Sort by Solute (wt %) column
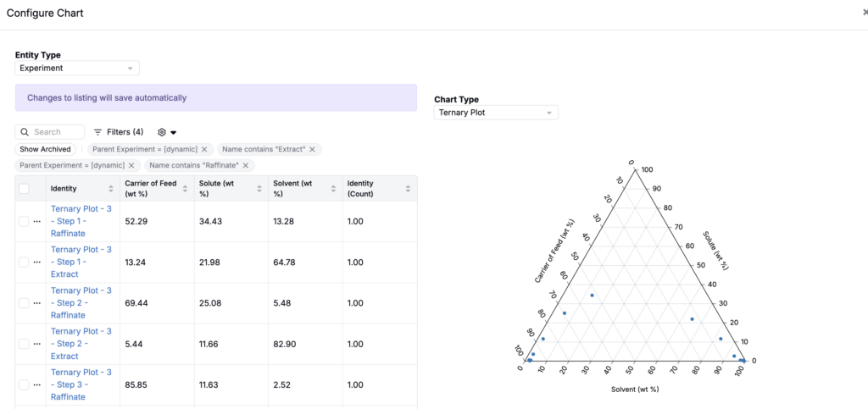 click(259, 189)
